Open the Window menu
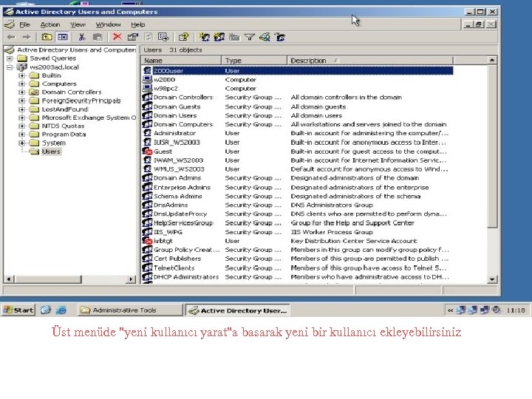 tap(108, 24)
